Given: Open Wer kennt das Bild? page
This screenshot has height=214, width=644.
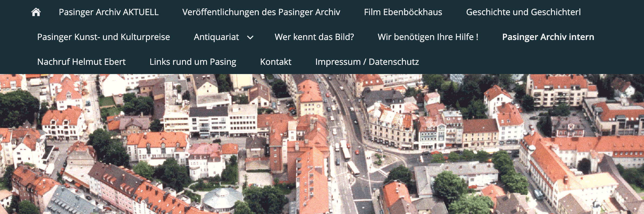Looking at the screenshot, I should (314, 37).
